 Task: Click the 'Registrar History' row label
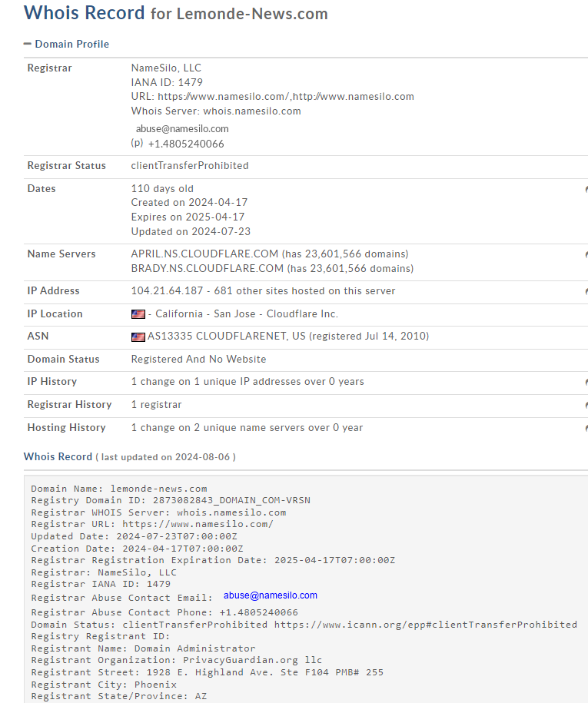click(x=69, y=404)
